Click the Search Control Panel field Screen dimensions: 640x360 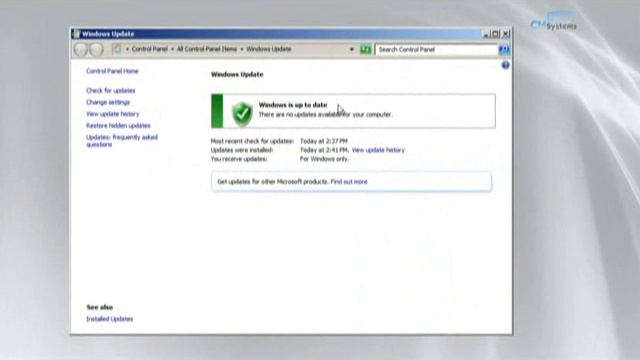436,50
